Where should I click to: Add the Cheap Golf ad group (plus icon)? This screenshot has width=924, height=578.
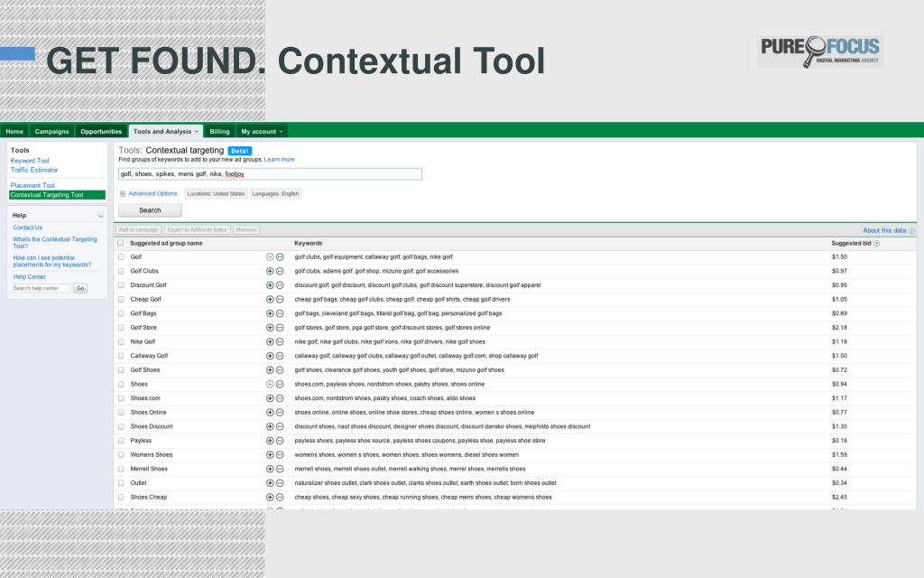(270, 300)
